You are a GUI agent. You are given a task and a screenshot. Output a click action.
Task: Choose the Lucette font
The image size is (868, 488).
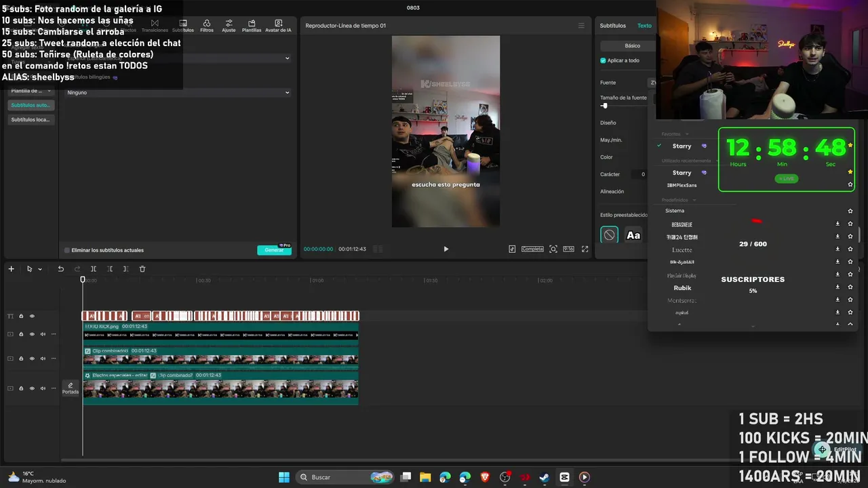coord(682,250)
